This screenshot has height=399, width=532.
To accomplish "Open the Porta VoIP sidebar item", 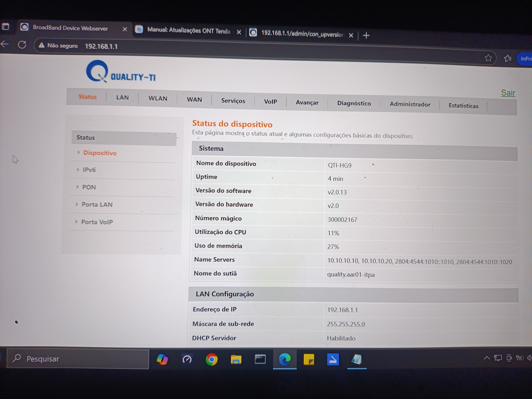I will [x=97, y=222].
